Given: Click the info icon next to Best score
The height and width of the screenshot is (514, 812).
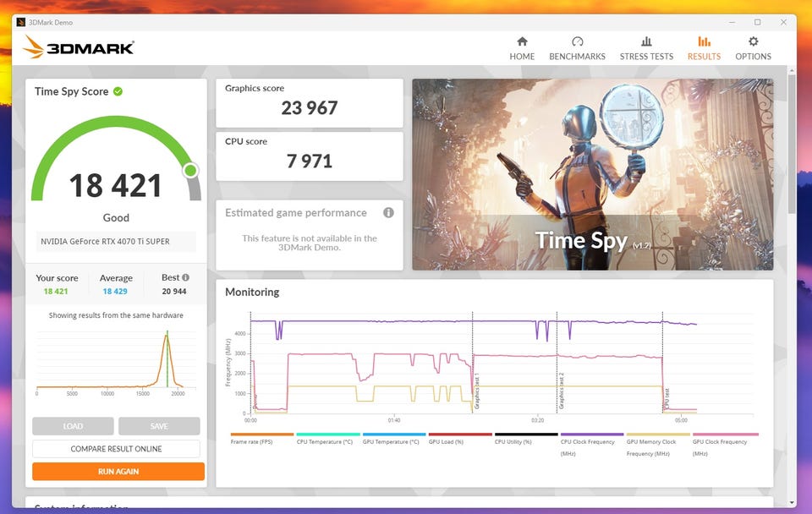Looking at the screenshot, I should [x=185, y=277].
